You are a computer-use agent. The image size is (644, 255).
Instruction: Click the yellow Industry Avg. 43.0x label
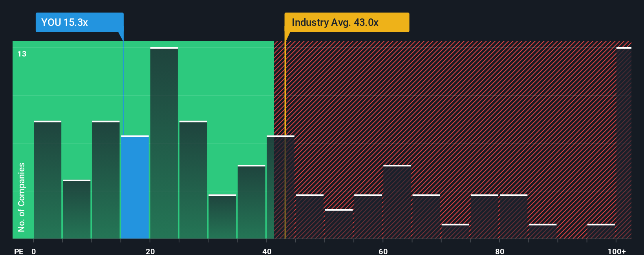point(347,22)
